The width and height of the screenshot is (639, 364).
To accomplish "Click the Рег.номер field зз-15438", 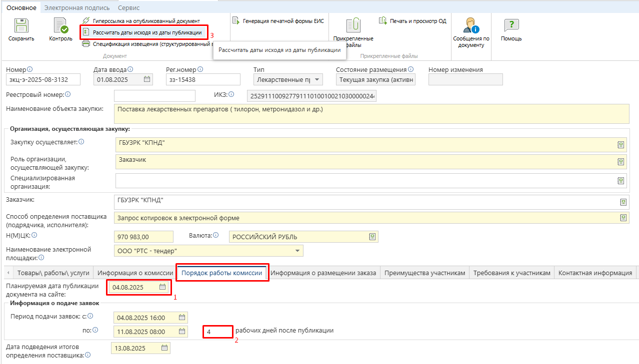I will click(203, 79).
